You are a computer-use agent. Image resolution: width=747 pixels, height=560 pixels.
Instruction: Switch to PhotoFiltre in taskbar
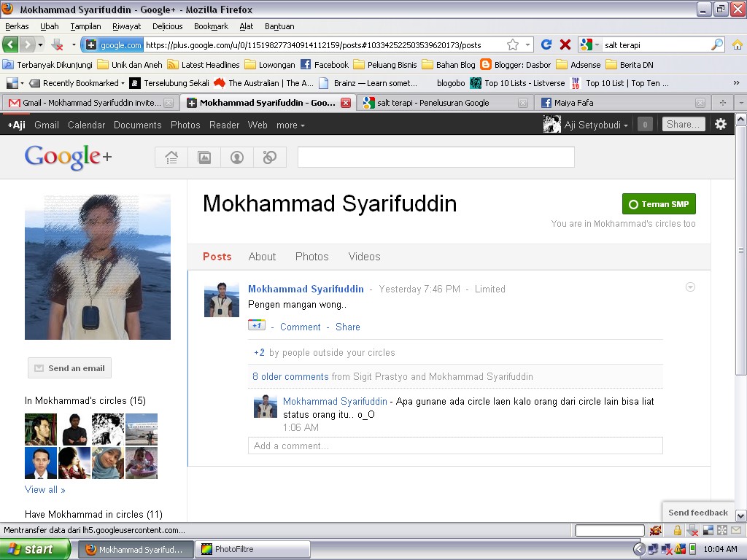tap(252, 549)
